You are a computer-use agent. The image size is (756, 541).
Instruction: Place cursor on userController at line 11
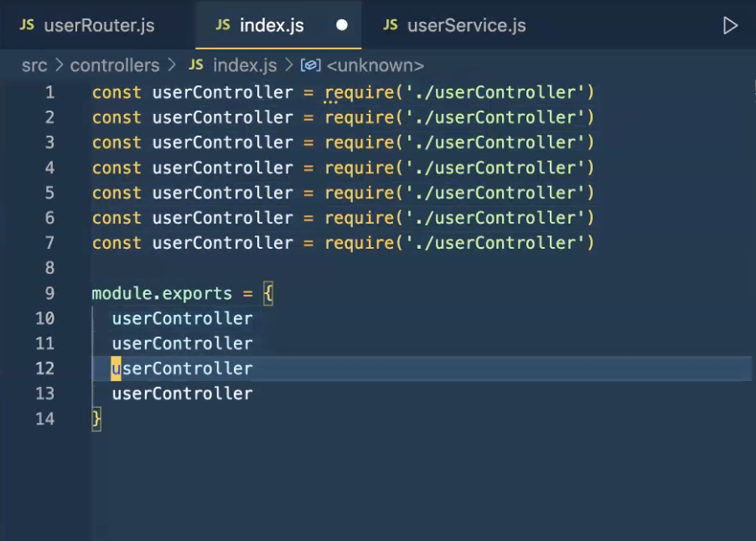(x=182, y=343)
